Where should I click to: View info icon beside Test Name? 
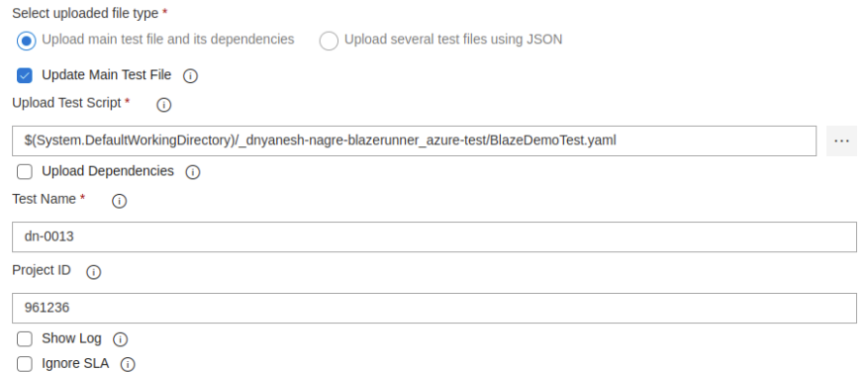(119, 201)
